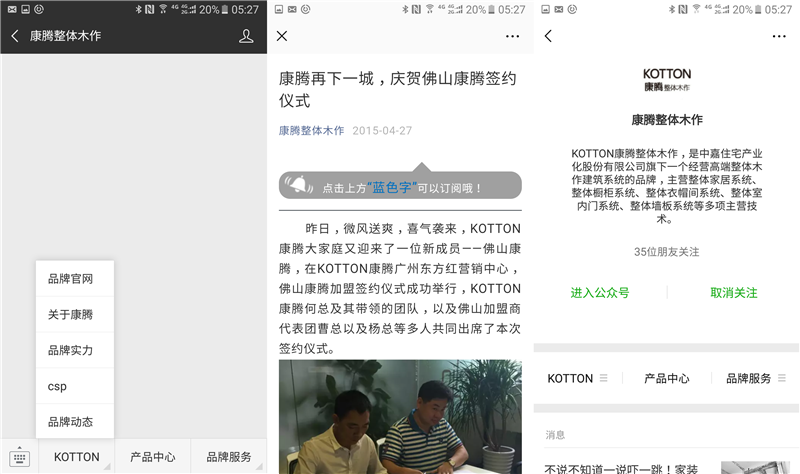Open 产品中心 on the profile page
The width and height of the screenshot is (800, 474).
tap(666, 378)
